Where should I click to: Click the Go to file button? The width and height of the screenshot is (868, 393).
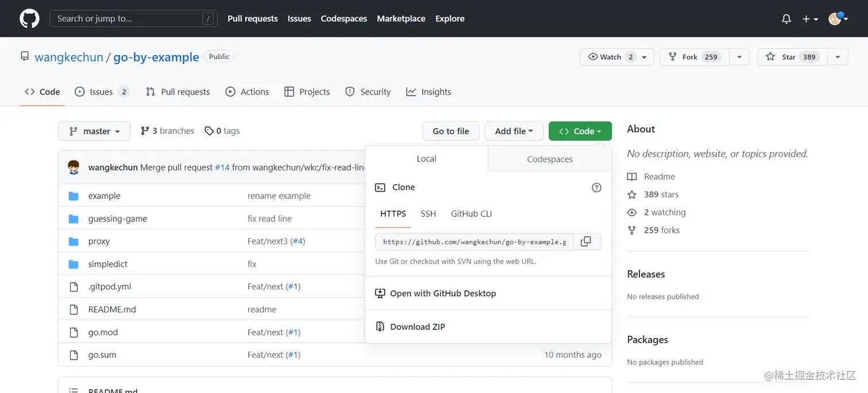pyautogui.click(x=451, y=131)
